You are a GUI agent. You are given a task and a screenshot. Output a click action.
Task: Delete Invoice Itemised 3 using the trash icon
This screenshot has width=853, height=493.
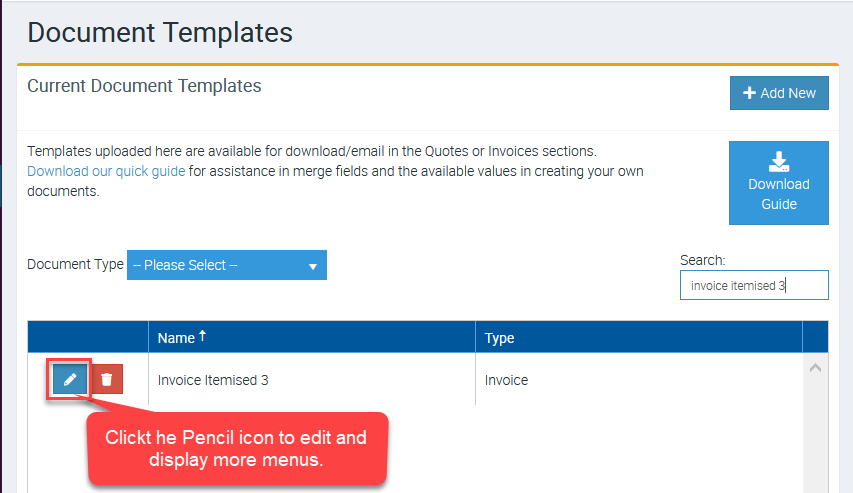pyautogui.click(x=107, y=380)
